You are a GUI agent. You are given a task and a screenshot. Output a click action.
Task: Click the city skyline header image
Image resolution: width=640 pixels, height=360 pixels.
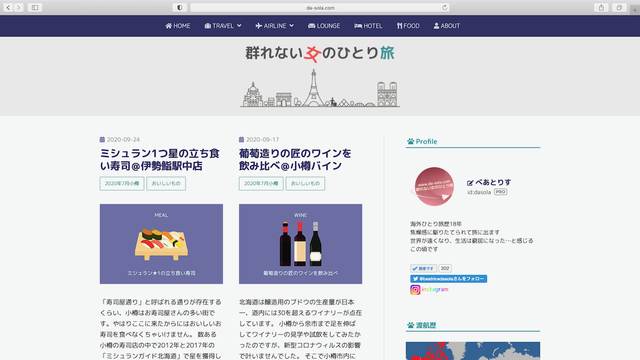pyautogui.click(x=320, y=89)
